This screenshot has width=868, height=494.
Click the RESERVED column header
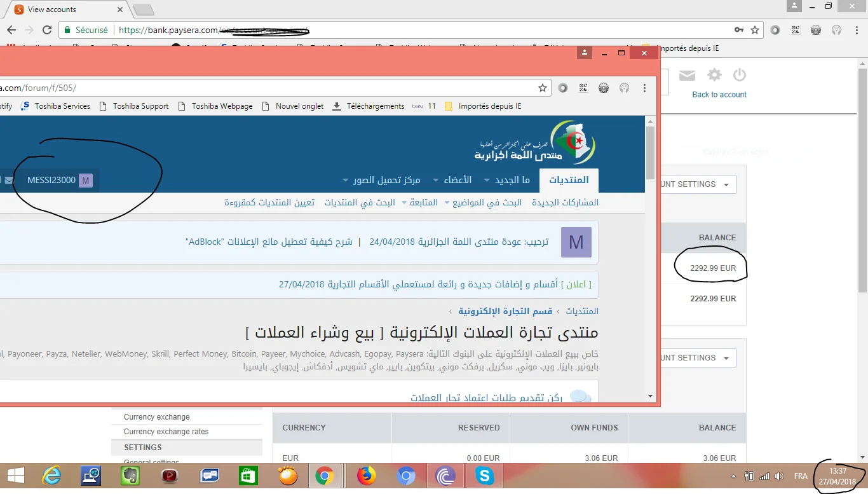pos(479,428)
